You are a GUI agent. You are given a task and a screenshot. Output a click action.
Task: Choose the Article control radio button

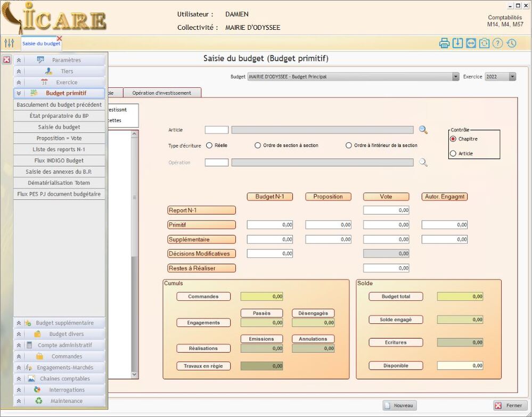point(453,153)
